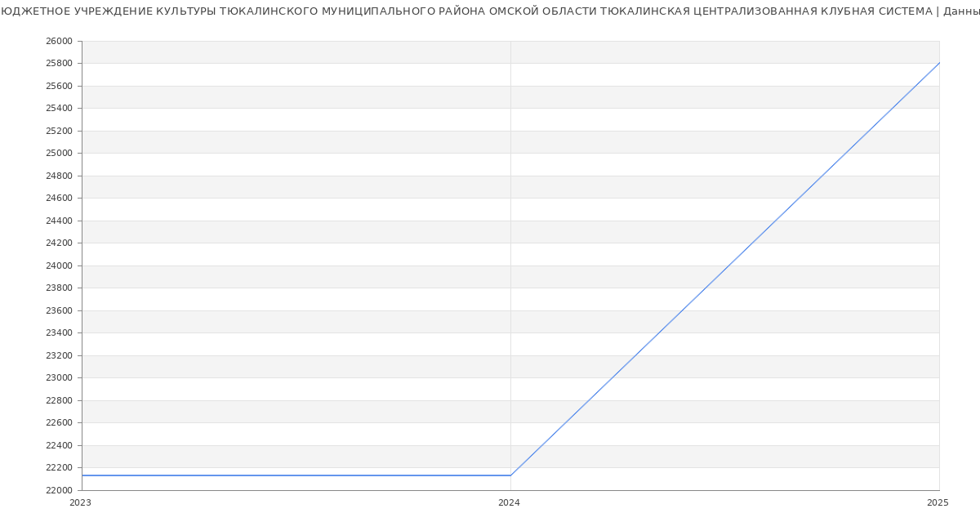Click the 25400 y-axis label
The height and width of the screenshot is (531, 980).
[x=59, y=109]
